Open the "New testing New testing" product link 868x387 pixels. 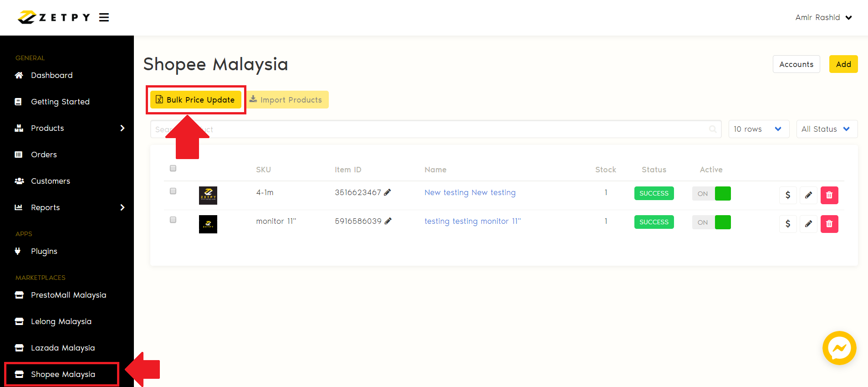click(470, 192)
